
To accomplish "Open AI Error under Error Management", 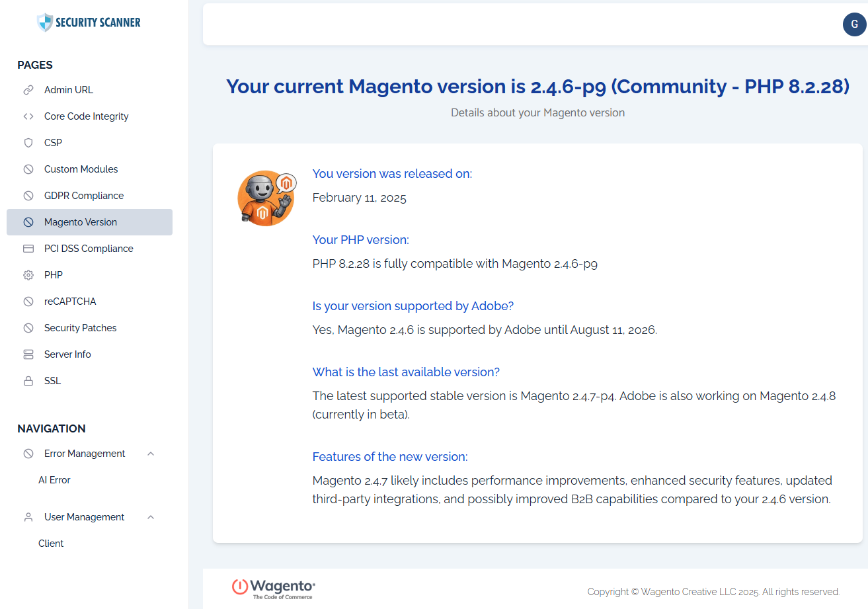I will coord(54,480).
